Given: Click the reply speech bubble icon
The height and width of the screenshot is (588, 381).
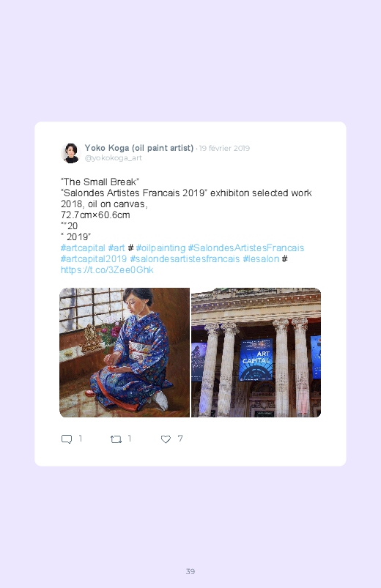Looking at the screenshot, I should click(x=67, y=439).
